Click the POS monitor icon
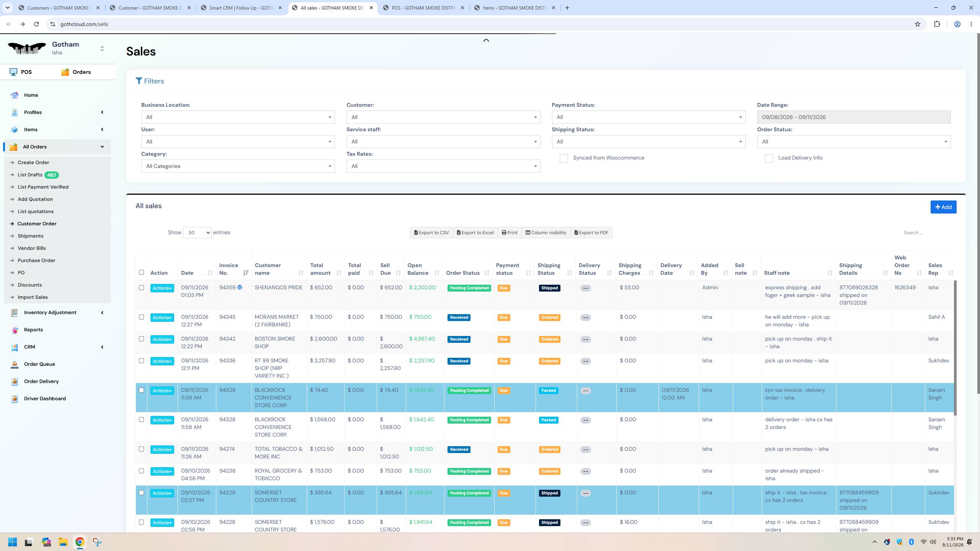Screen dimensions: 980x551 click(x=13, y=72)
